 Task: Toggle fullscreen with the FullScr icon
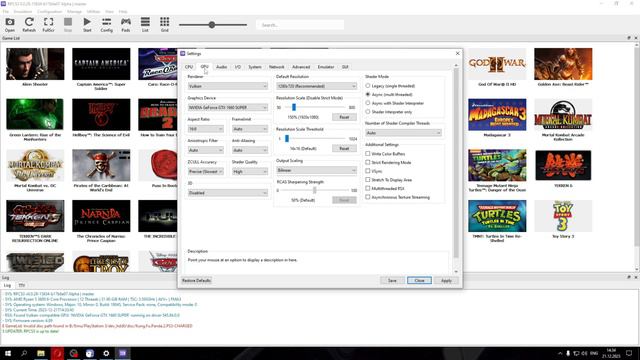point(48,24)
